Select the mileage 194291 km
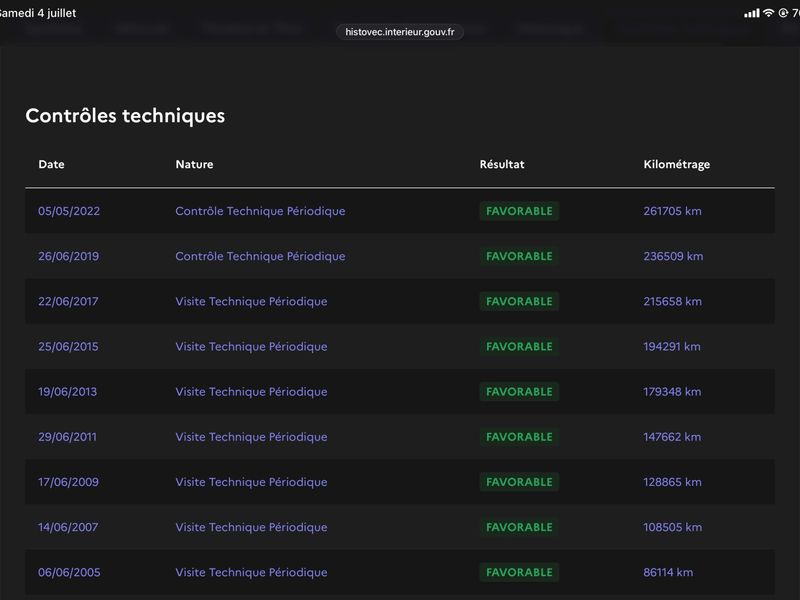Screen dimensions: 800x600 coord(672,346)
